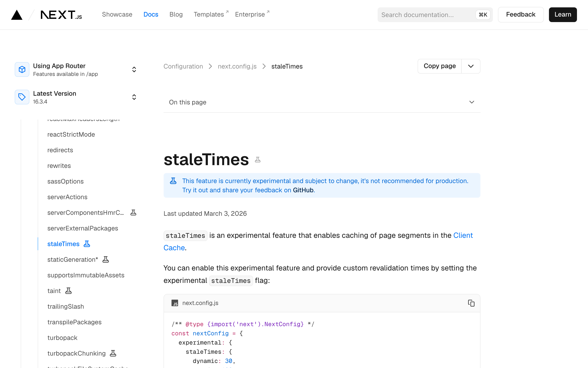This screenshot has height=368, width=588.
Task: Select serverExternalPackages in the sidebar
Action: [x=83, y=228]
